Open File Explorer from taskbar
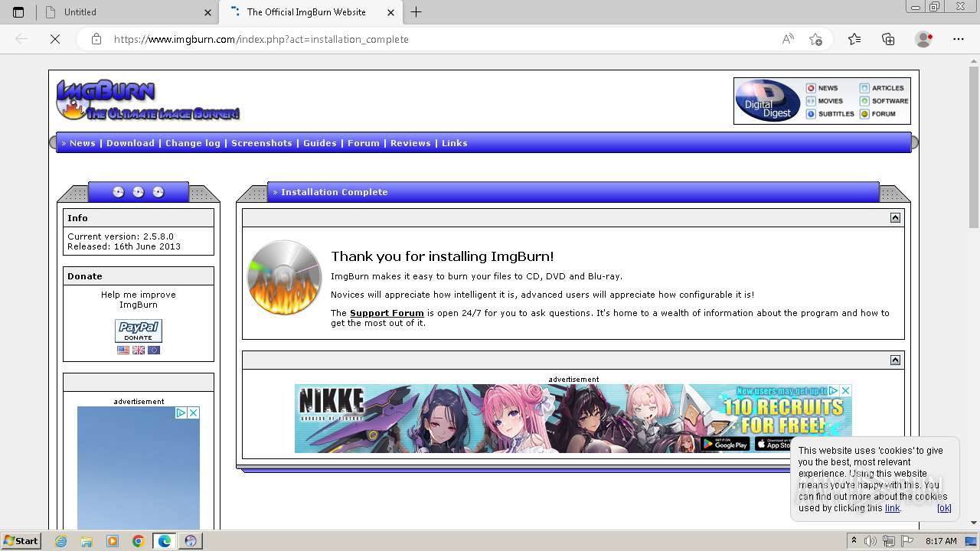The height and width of the screenshot is (551, 980). point(87,541)
